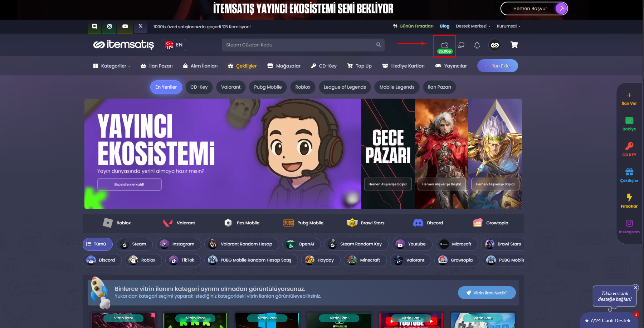This screenshot has width=644, height=328.
Task: Open the Discord category in game row
Action: pos(428,223)
